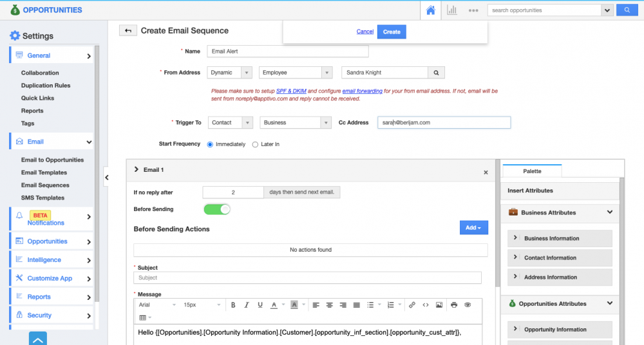Click the blue search magnifier button

point(625,10)
